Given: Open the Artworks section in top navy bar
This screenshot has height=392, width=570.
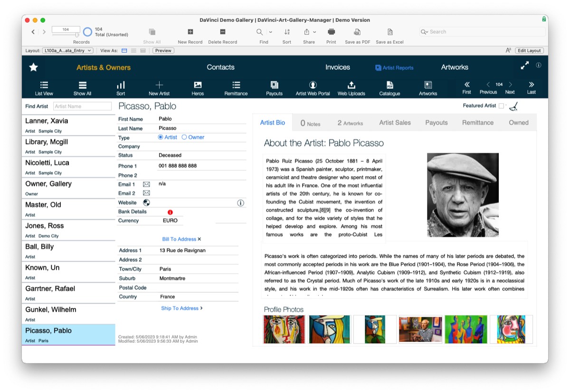Looking at the screenshot, I should [455, 67].
